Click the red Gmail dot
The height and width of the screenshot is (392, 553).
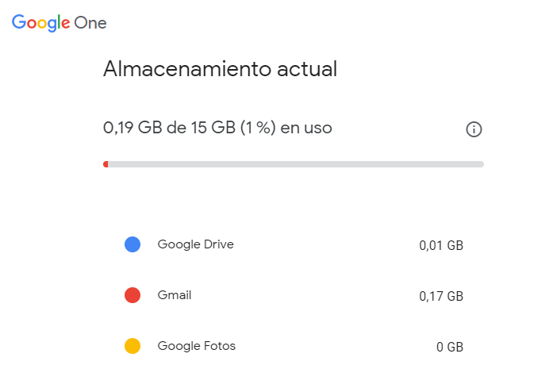point(132,295)
